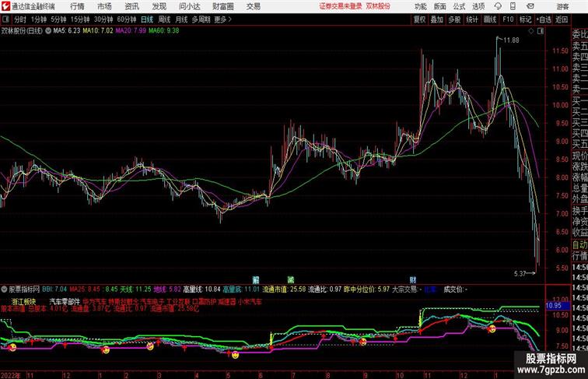Click the 游客 guest account label
This screenshot has height=379, width=588.
pos(562,6)
